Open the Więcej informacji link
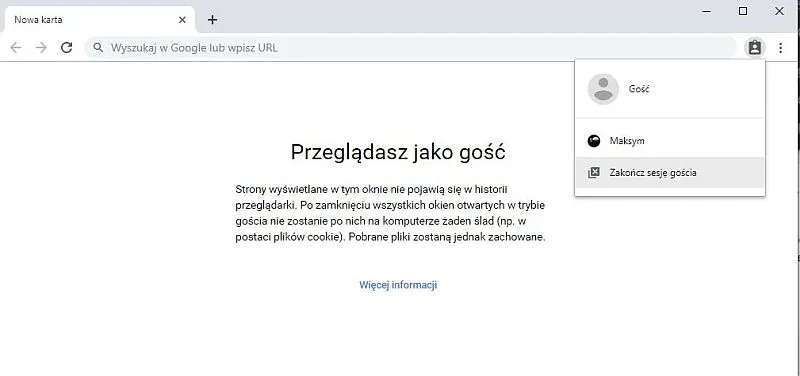The height and width of the screenshot is (376, 800). [x=398, y=285]
